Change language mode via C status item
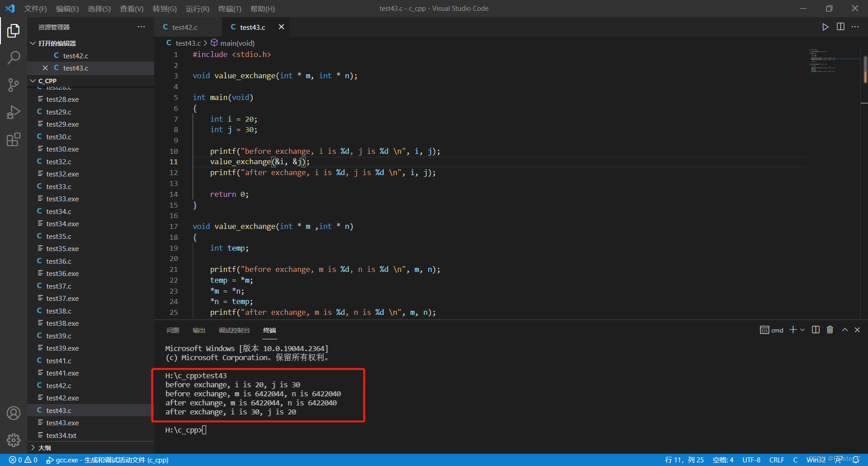Screen dimensions: 868x466 795,460
